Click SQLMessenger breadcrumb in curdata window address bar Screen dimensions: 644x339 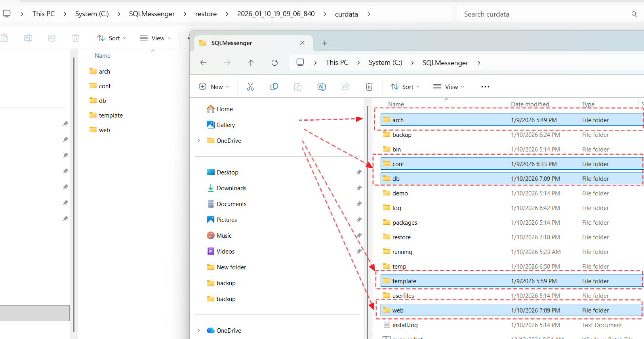click(x=152, y=14)
